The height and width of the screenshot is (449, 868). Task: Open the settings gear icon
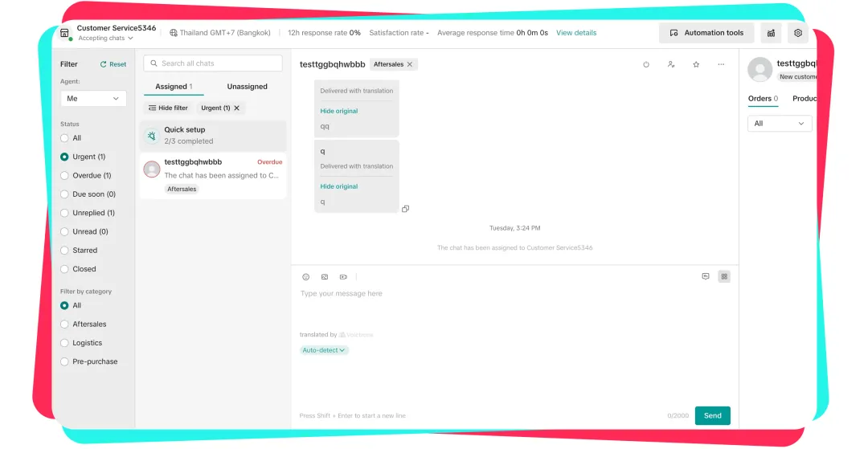(797, 33)
